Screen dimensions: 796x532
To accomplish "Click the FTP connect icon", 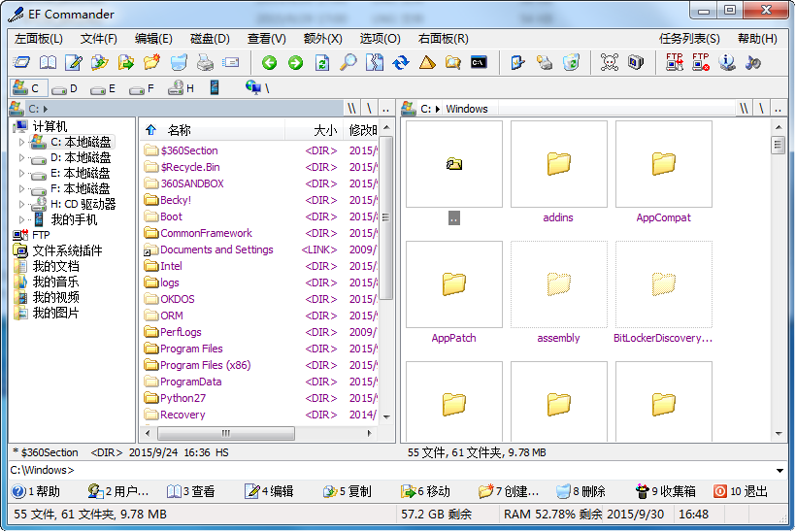I will pyautogui.click(x=675, y=63).
